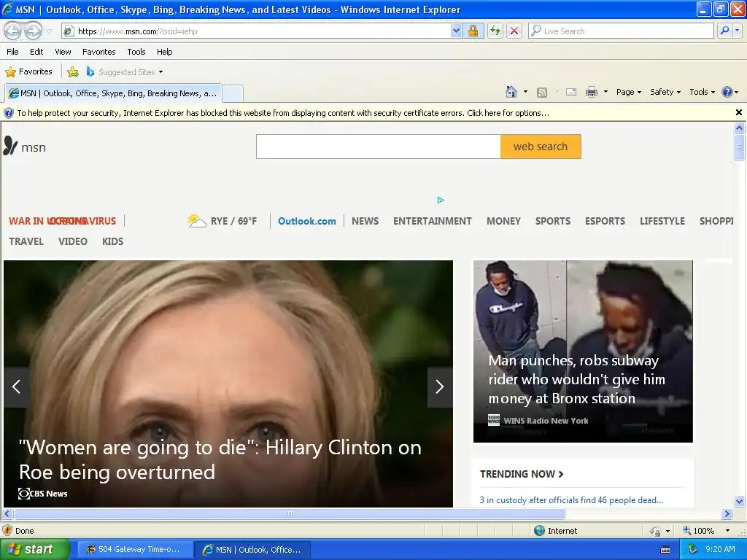Click the blue Help question icon
Viewport: 747px width, 560px height.
tap(727, 92)
